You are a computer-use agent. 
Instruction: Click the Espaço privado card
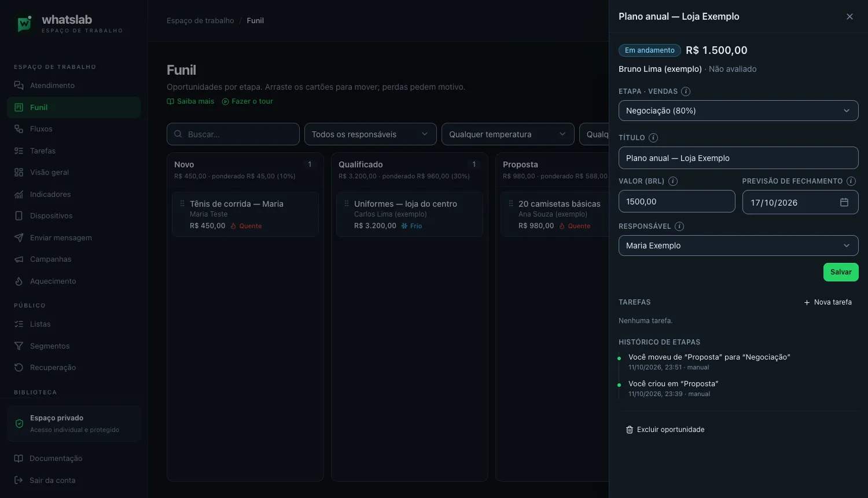coord(73,424)
